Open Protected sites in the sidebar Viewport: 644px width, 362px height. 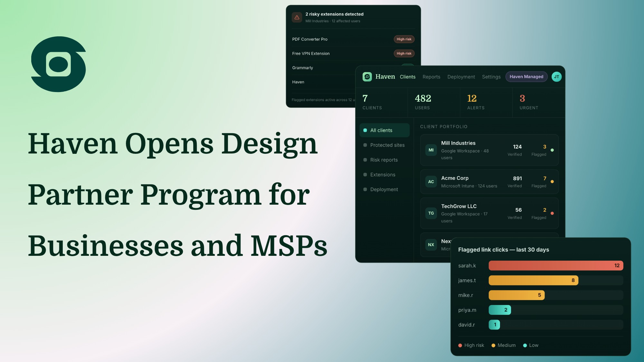tap(384, 145)
